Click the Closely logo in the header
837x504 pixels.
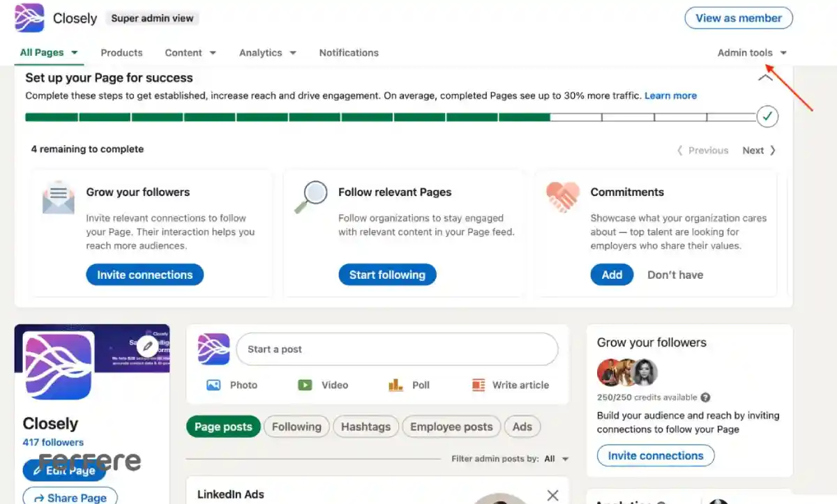[x=29, y=18]
